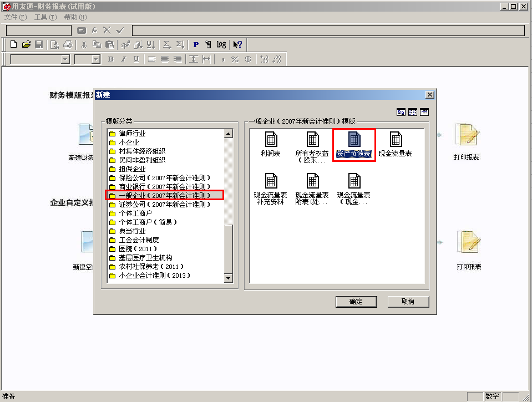Click the blue P toolbar icon
Image resolution: width=532 pixels, height=402 pixels.
coord(196,44)
